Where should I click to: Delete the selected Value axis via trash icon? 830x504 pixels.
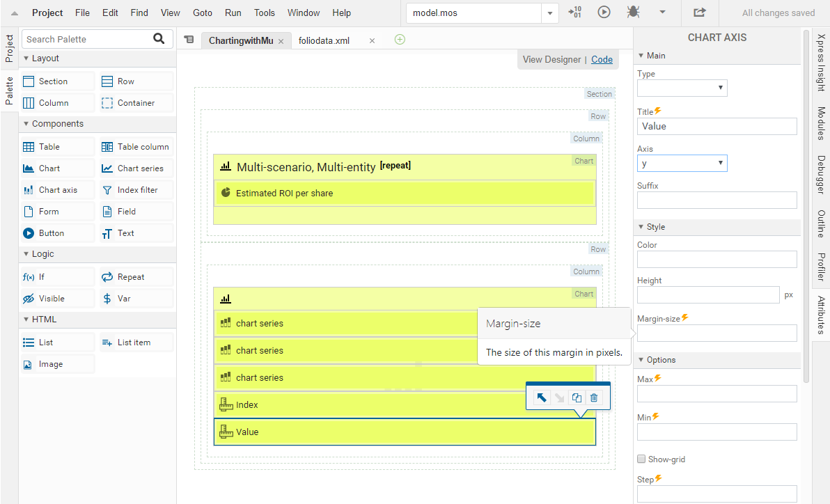tap(594, 397)
